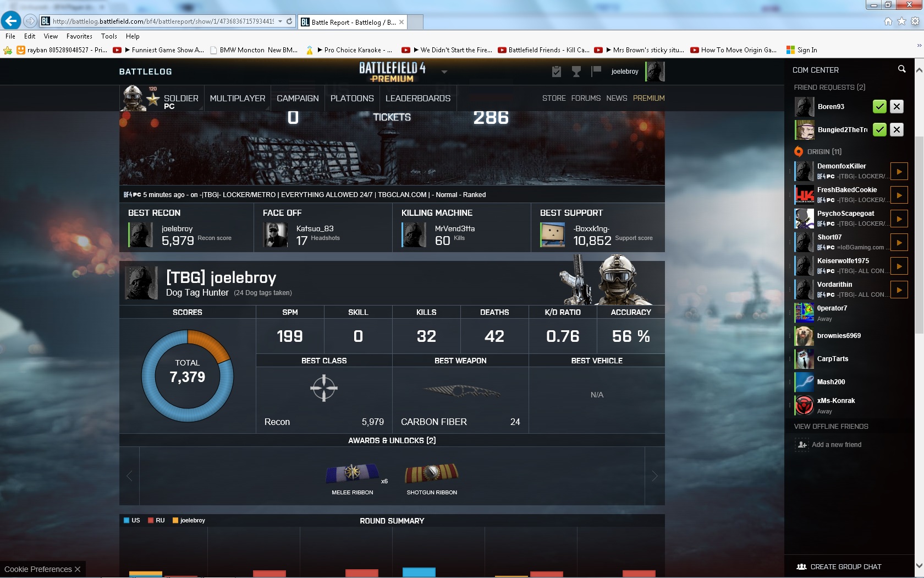The image size is (924, 578).
Task: Expand View Offline Friends list
Action: tap(831, 427)
